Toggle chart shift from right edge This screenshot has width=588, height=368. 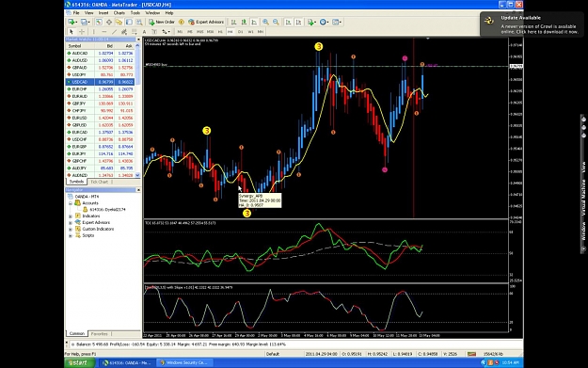click(298, 23)
